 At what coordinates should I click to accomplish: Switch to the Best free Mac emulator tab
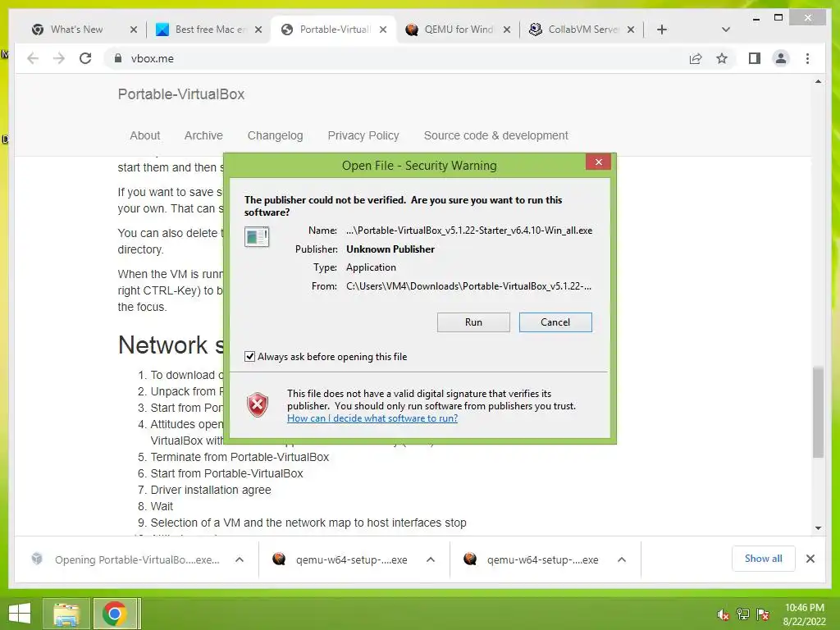(x=210, y=30)
